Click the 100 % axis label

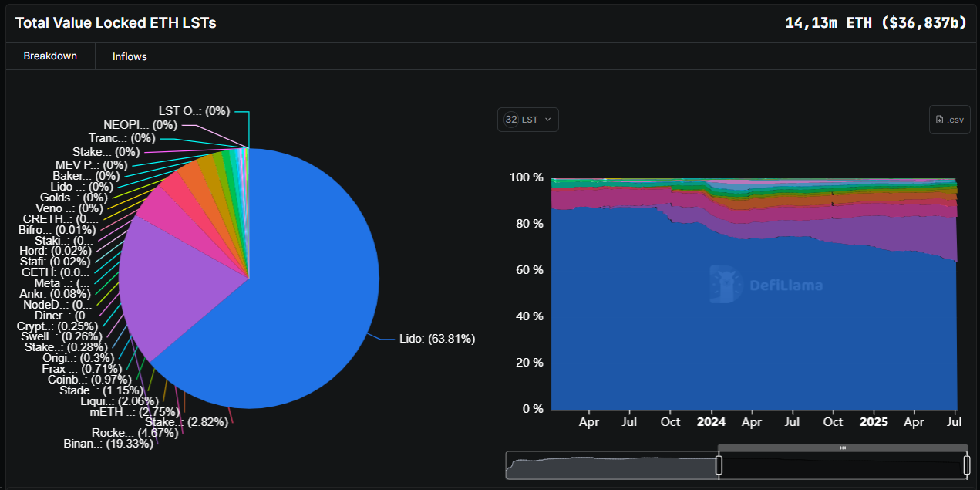click(x=527, y=177)
